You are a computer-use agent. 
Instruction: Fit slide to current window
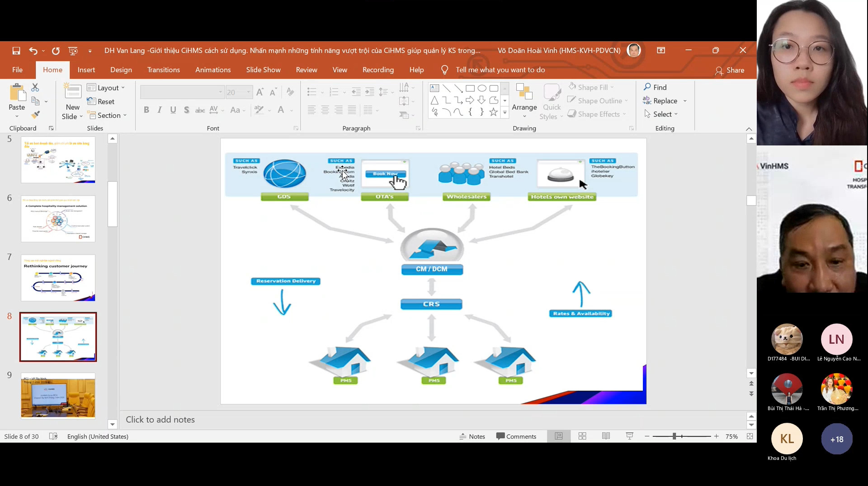tap(750, 436)
